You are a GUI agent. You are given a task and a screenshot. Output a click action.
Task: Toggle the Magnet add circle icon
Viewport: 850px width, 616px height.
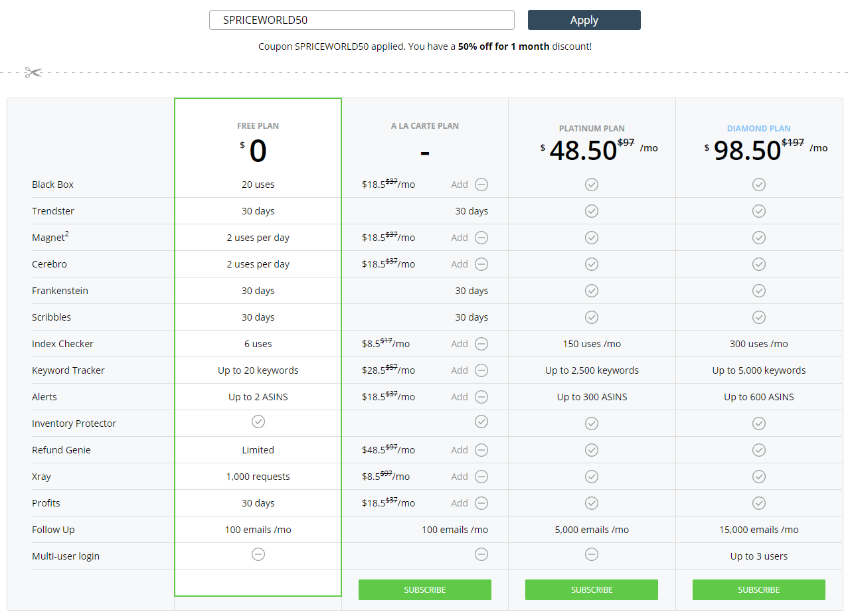coord(481,238)
